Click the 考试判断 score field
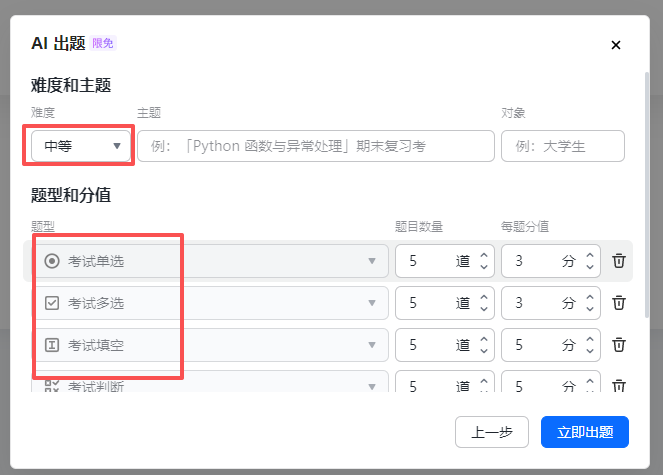 551,382
